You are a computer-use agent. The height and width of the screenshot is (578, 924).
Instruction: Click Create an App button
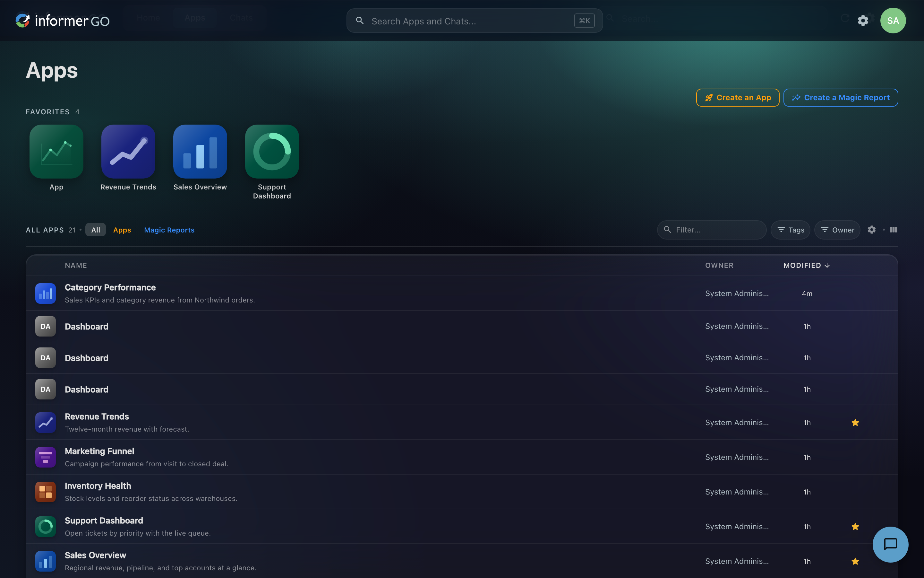pyautogui.click(x=738, y=98)
